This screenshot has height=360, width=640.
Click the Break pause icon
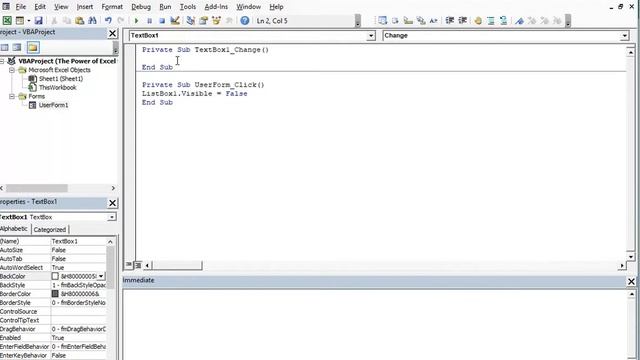coord(149,20)
